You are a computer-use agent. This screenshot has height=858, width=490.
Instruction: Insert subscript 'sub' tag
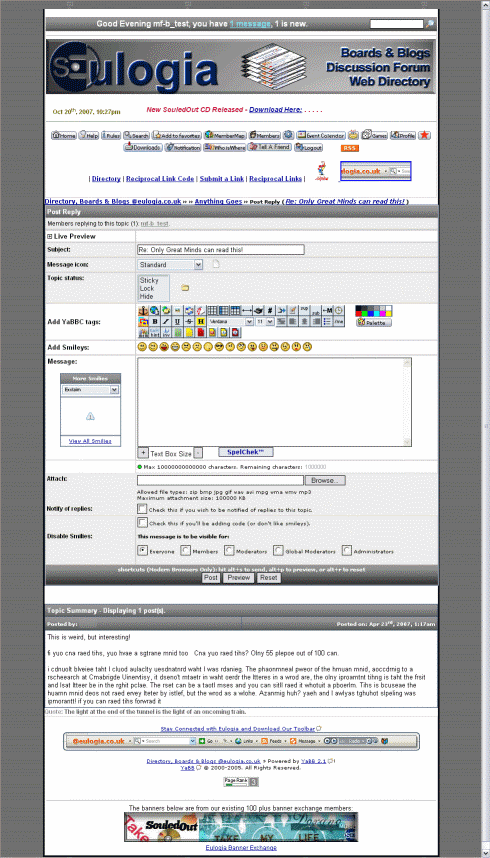pos(315,310)
